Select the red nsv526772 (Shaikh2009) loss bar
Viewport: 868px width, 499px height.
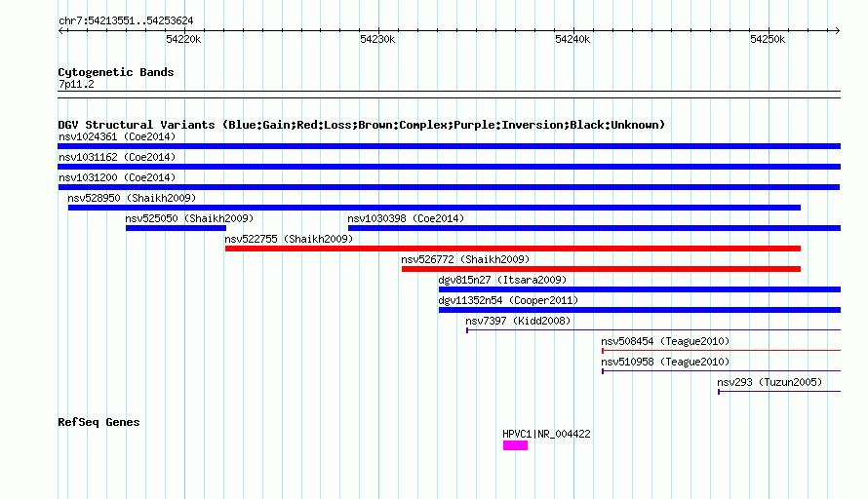click(x=601, y=269)
